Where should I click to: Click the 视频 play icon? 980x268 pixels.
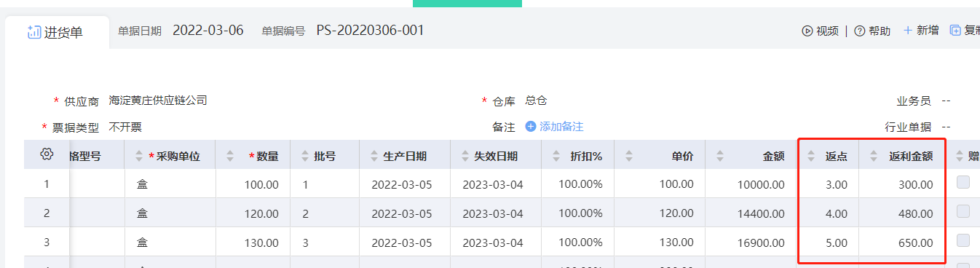[x=807, y=31]
